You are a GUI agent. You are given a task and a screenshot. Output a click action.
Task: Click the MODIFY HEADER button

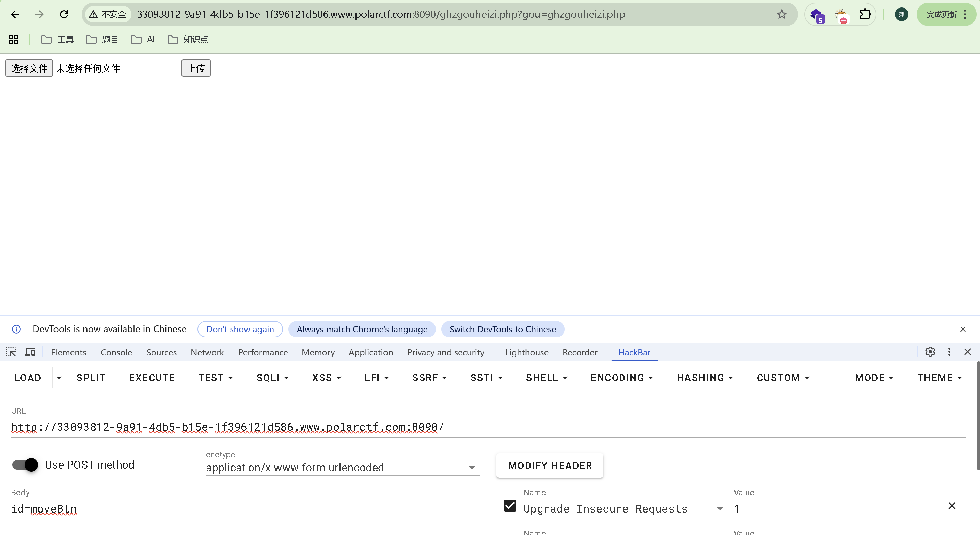(550, 465)
